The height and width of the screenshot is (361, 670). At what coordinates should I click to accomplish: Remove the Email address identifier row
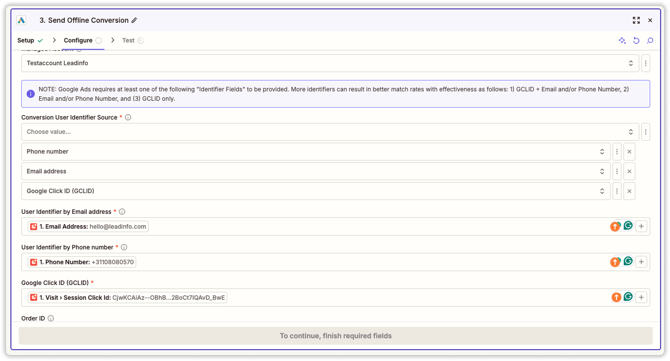point(629,171)
